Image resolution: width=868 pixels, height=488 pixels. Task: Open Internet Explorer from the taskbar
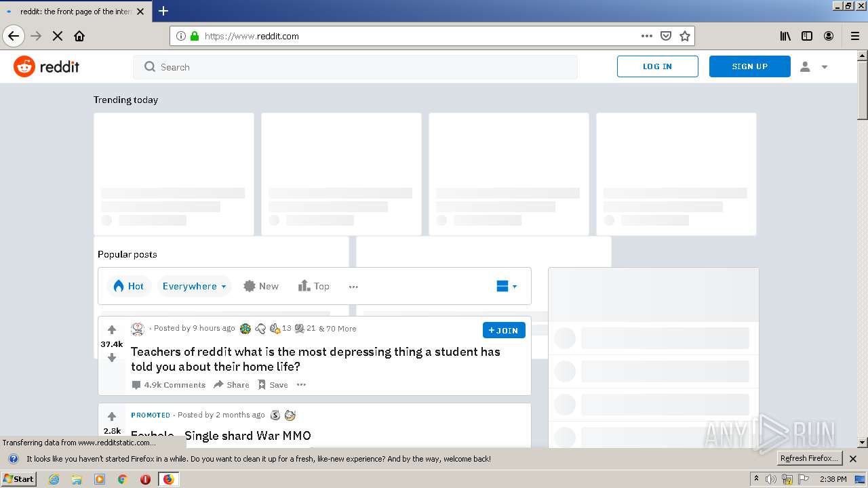point(54,479)
